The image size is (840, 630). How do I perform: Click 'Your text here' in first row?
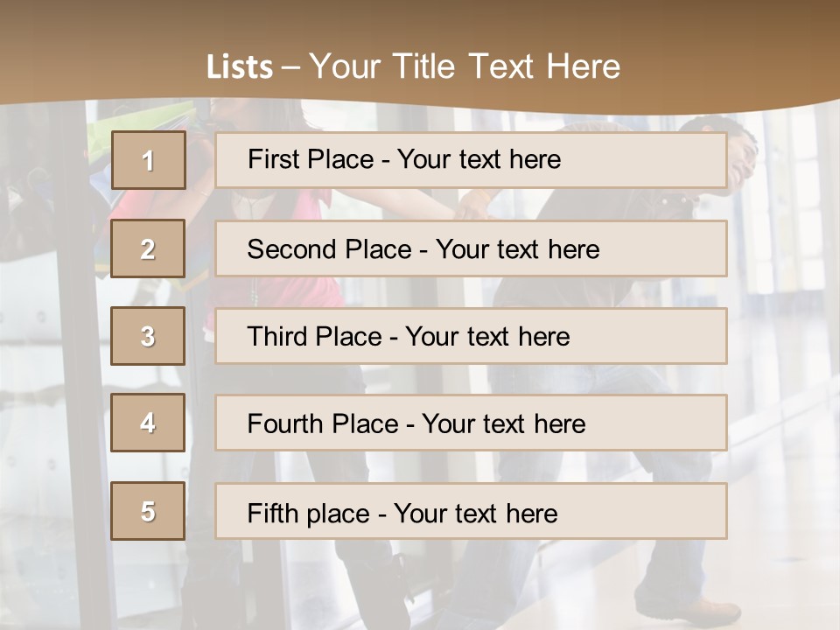click(479, 159)
